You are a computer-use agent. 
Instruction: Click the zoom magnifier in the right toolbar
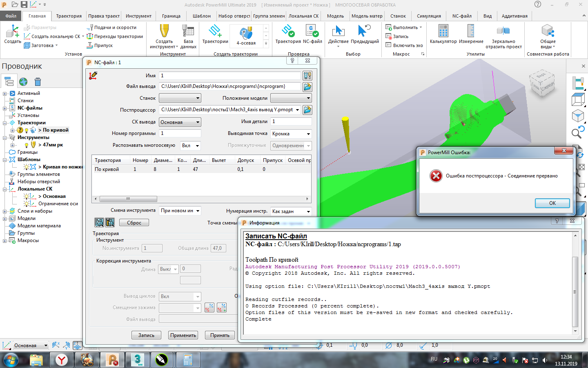pos(578,132)
